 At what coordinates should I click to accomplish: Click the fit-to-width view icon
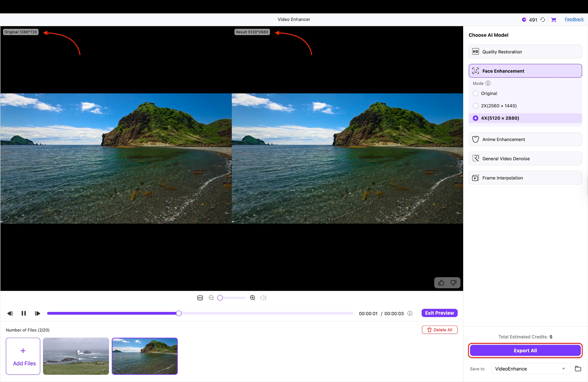pos(200,298)
